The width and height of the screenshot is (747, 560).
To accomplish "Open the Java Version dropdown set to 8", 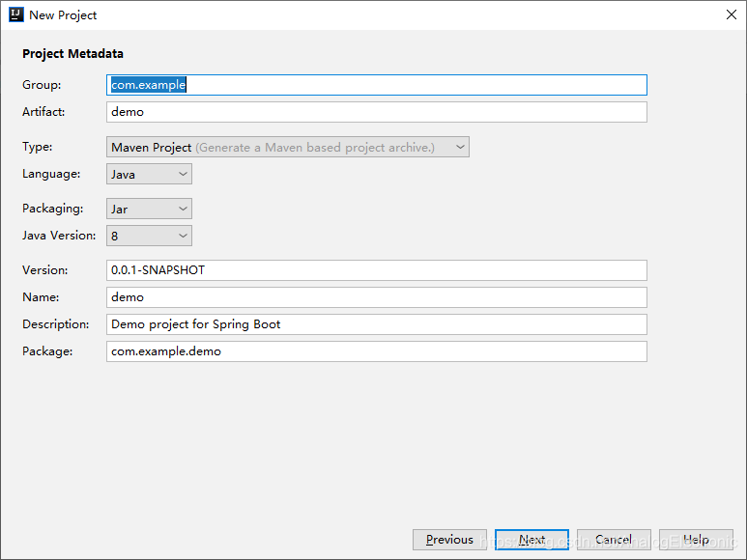I will point(149,236).
